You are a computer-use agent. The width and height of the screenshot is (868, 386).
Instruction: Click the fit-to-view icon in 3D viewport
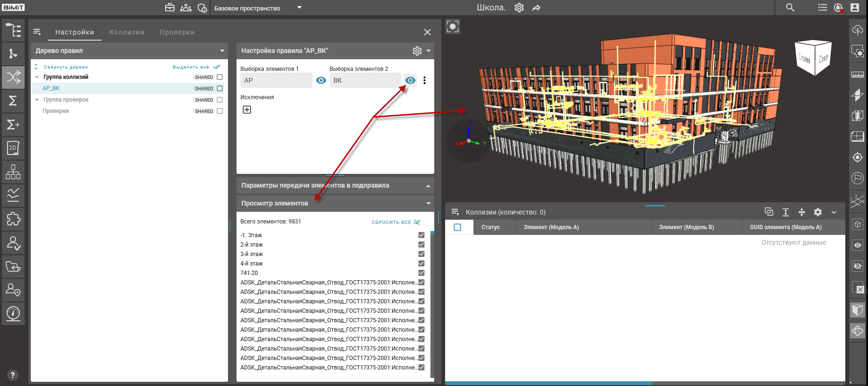(x=453, y=27)
